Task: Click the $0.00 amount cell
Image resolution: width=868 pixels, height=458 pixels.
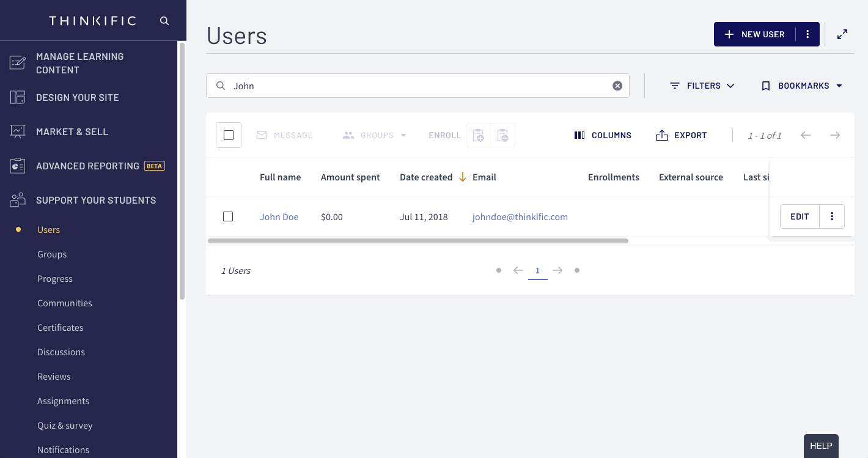Action: pyautogui.click(x=332, y=216)
